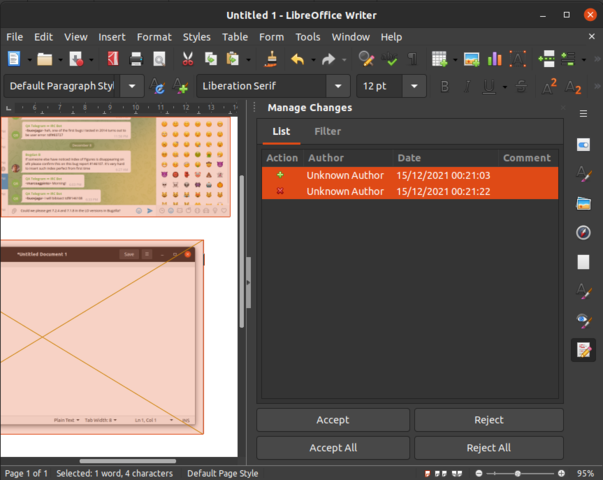Print the document using the printer icon
The height and width of the screenshot is (480, 603).
point(136,59)
